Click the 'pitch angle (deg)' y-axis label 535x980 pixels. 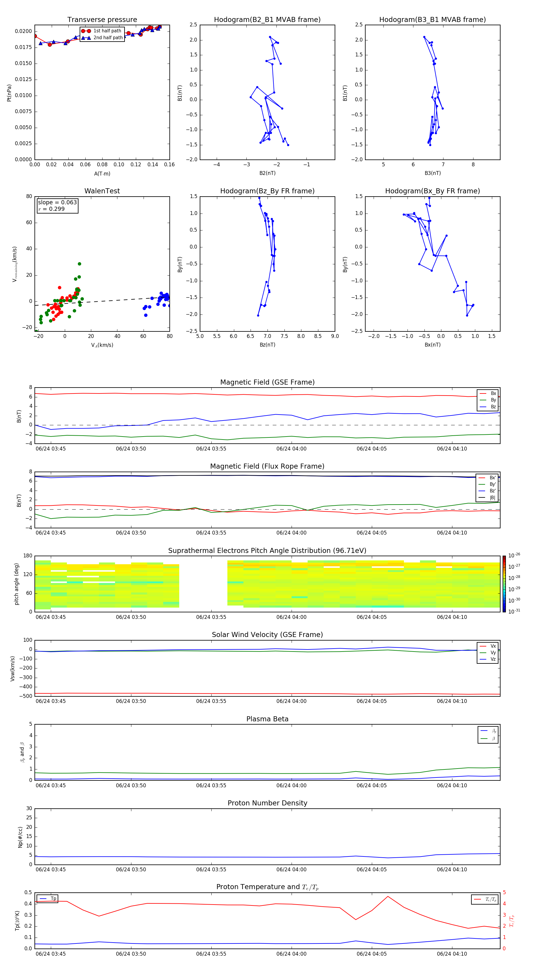[16, 584]
